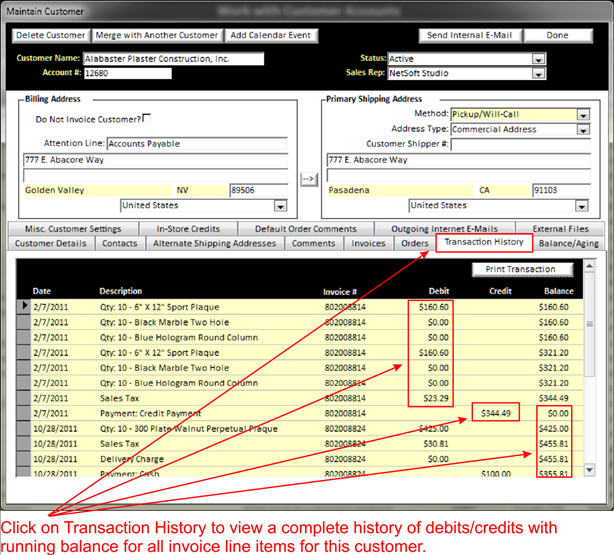Screen dimensions: 614x555
Task: Click the Print Transaction button
Action: tap(521, 269)
